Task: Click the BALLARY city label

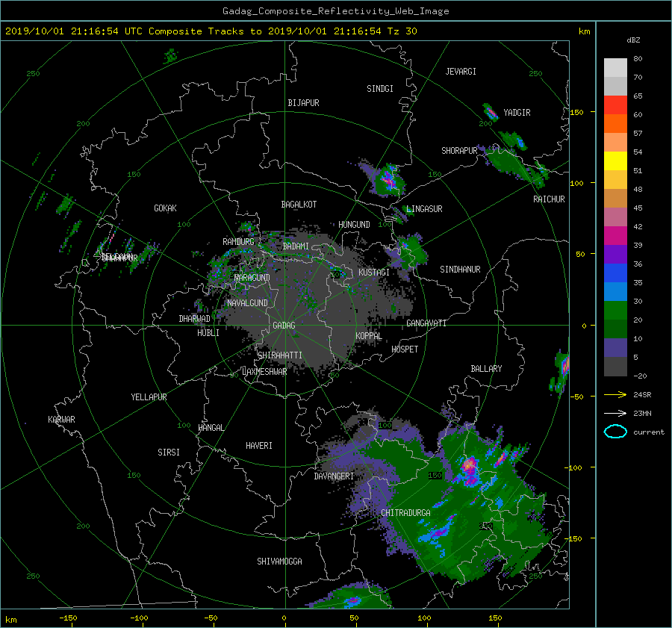Action: tap(486, 369)
